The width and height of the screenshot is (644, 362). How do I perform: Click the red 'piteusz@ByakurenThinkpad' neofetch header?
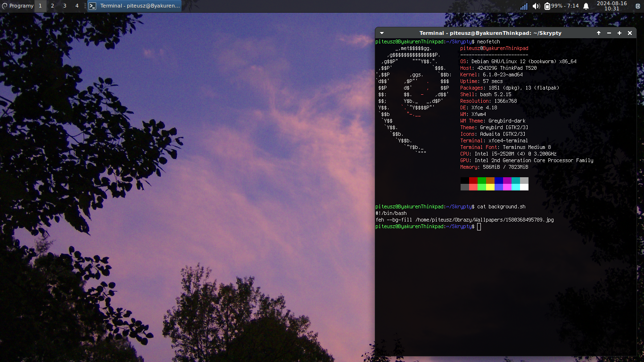point(495,49)
